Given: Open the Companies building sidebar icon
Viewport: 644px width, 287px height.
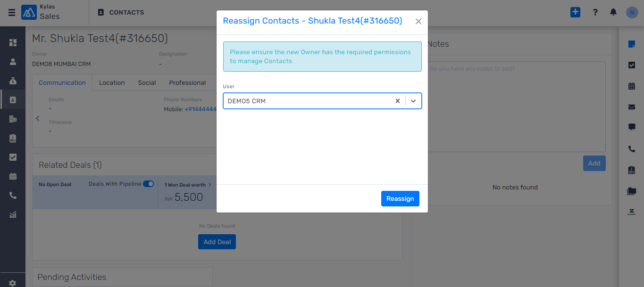Looking at the screenshot, I should (13, 119).
